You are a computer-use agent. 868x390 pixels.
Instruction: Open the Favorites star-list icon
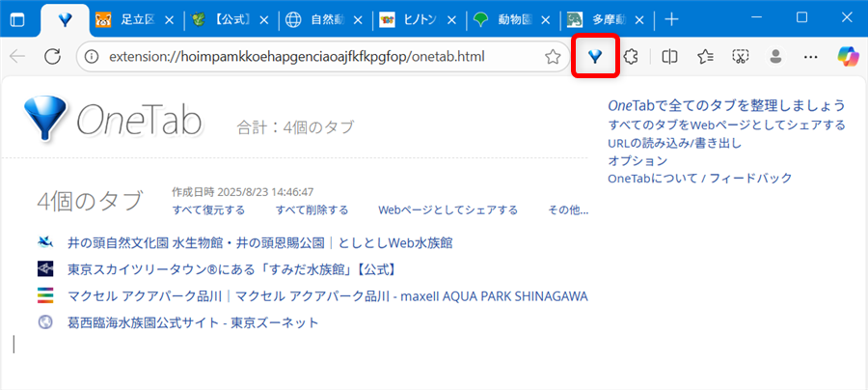tap(705, 56)
